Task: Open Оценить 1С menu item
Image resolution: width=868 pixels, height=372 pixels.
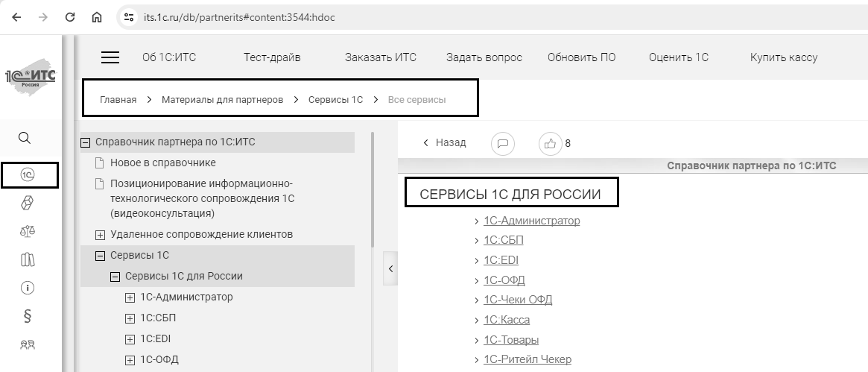Action: (678, 57)
